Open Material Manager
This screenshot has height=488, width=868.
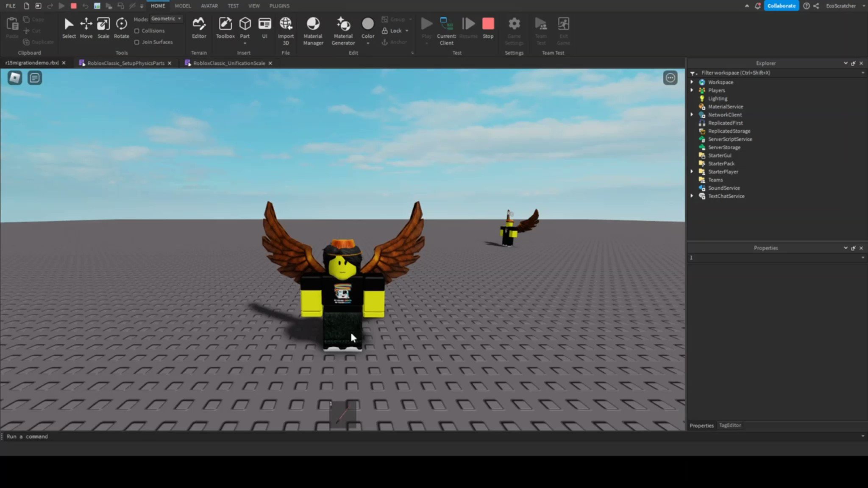[x=313, y=31]
